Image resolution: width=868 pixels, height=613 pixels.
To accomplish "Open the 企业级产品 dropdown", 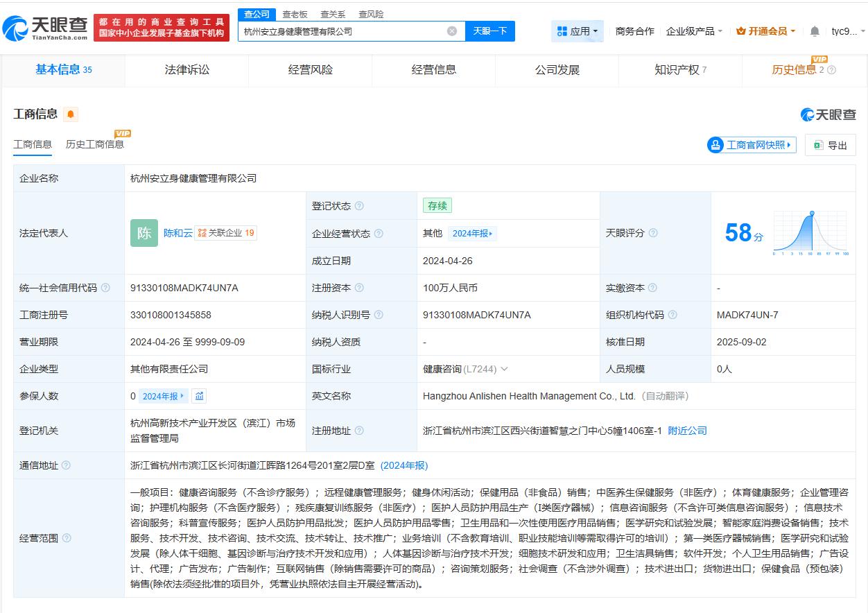I will point(691,31).
